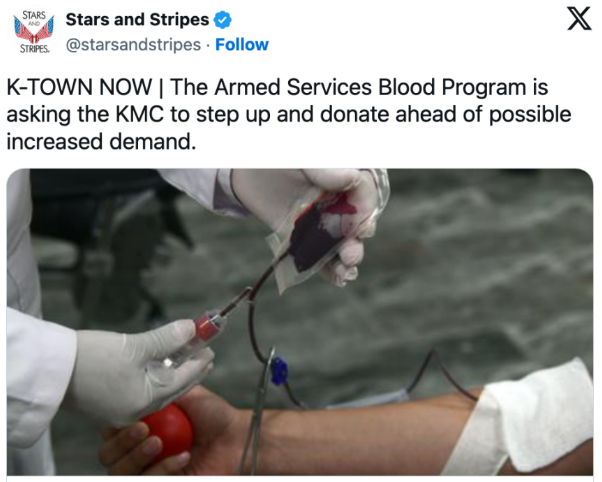The image size is (602, 482).
Task: Open the @starsandstripes handle link
Action: (x=133, y=45)
